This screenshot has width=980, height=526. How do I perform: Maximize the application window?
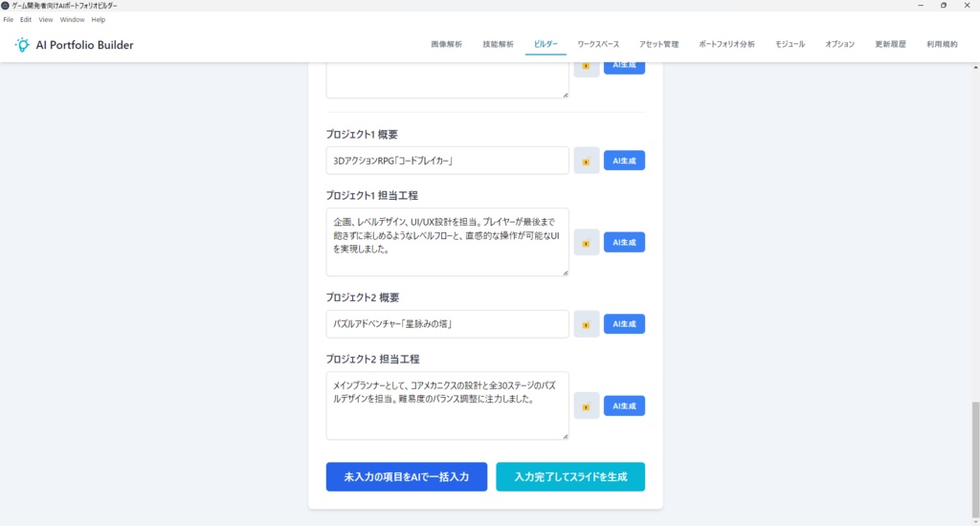pos(944,5)
